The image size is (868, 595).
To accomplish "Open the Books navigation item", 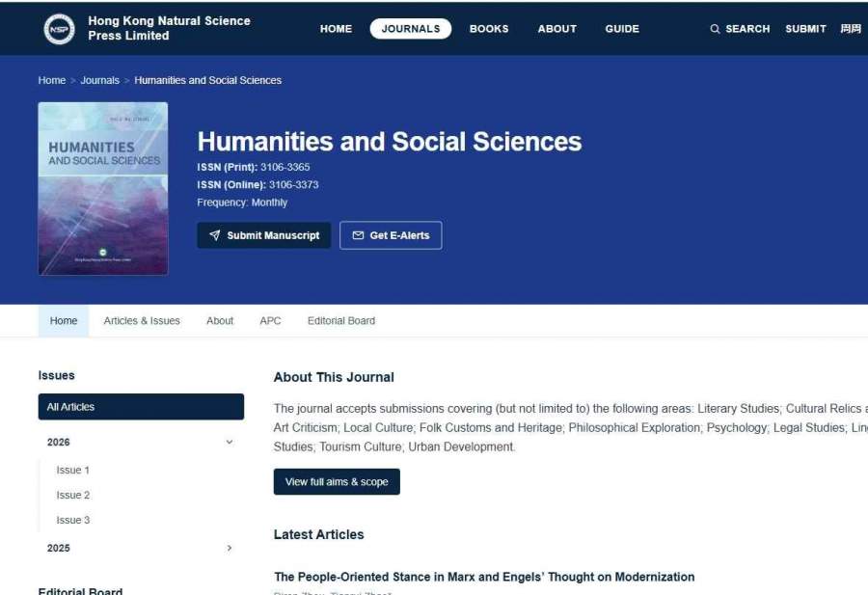I will pos(489,29).
